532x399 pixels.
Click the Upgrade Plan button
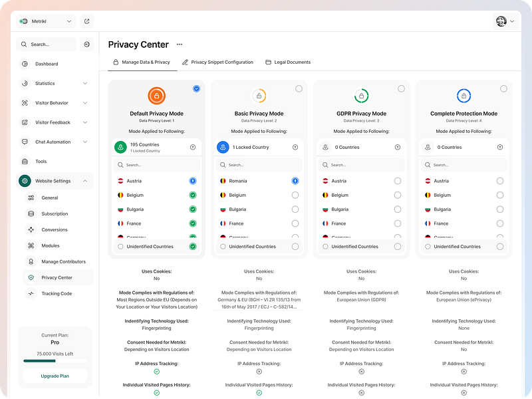click(55, 376)
